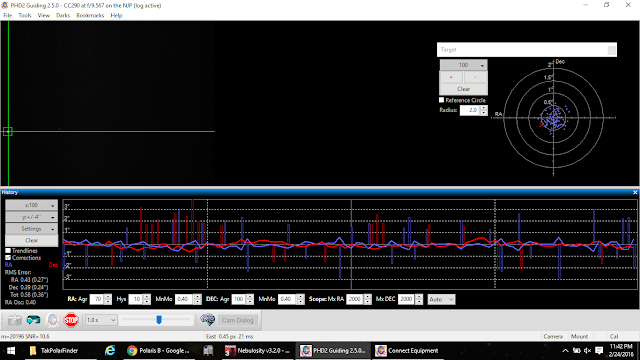This screenshot has height=360, width=640.
Task: Click the loop exposures icon
Action: [33, 320]
